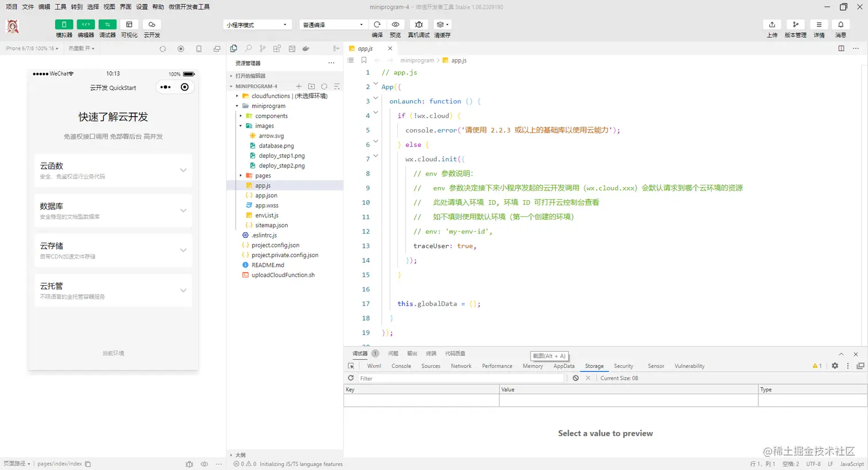Open explorer more options dots
The height and width of the screenshot is (470, 868).
coord(331,63)
